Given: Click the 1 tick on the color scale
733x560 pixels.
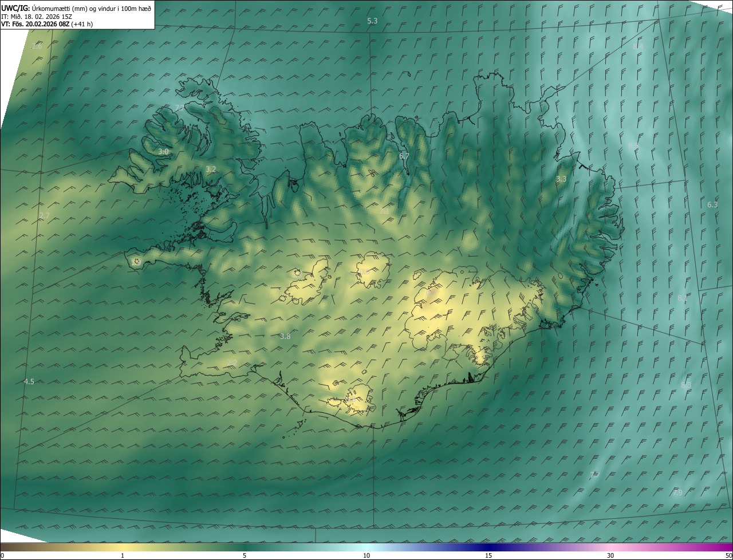Looking at the screenshot, I should coord(123,555).
